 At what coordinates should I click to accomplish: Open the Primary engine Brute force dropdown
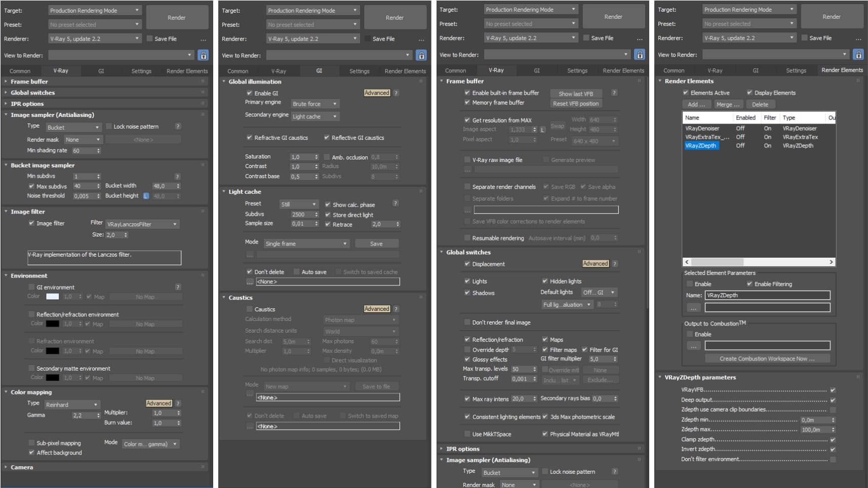(315, 104)
